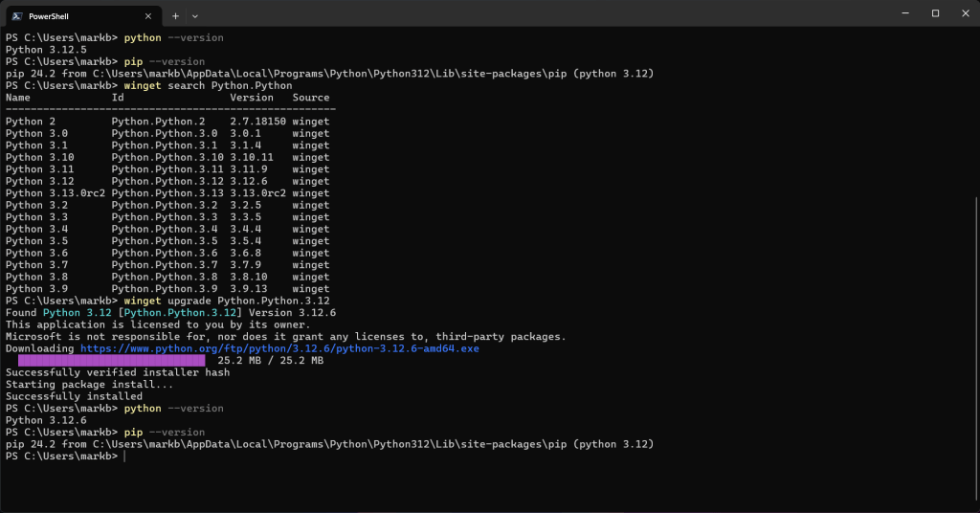Click '25.2 MB / 25.2 MB' download size
Viewport: 980px width, 513px height.
click(x=270, y=361)
